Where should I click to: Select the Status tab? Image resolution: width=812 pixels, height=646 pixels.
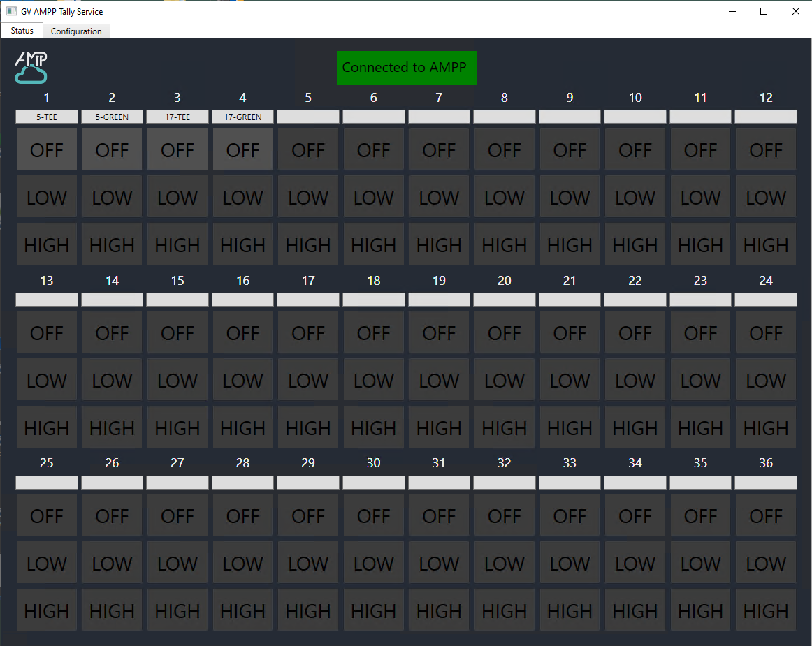(22, 31)
